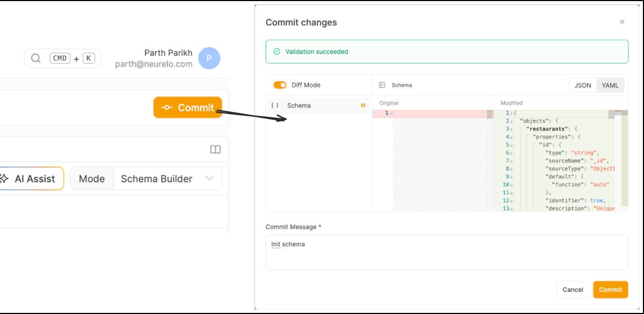The image size is (644, 314).
Task: Switch to the YAML tab
Action: (611, 85)
